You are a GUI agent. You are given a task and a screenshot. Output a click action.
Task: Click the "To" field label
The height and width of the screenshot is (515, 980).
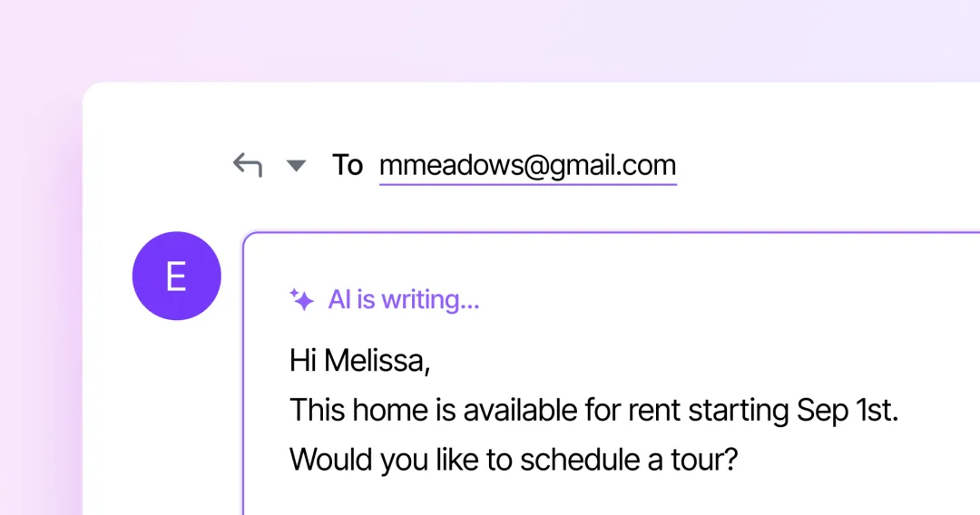(348, 165)
